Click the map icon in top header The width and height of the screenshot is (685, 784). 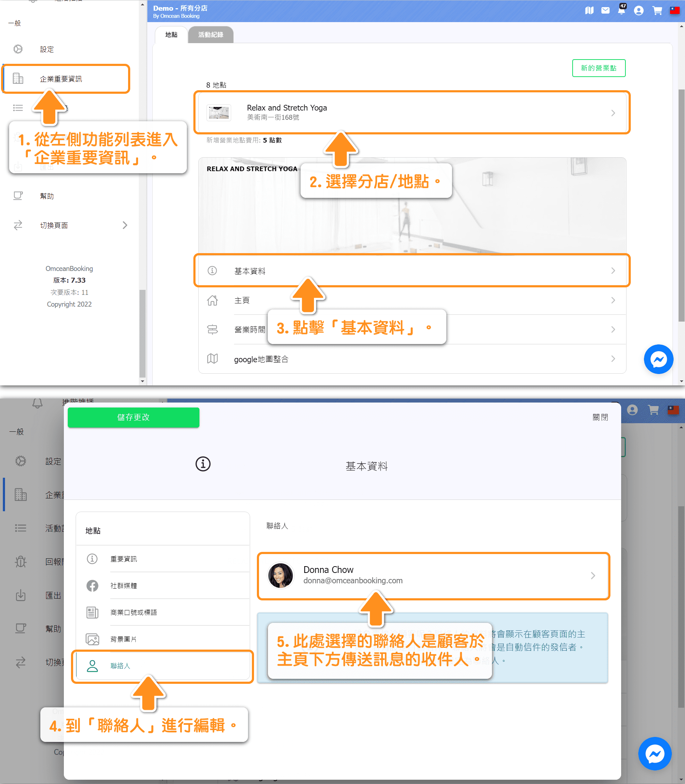(589, 10)
